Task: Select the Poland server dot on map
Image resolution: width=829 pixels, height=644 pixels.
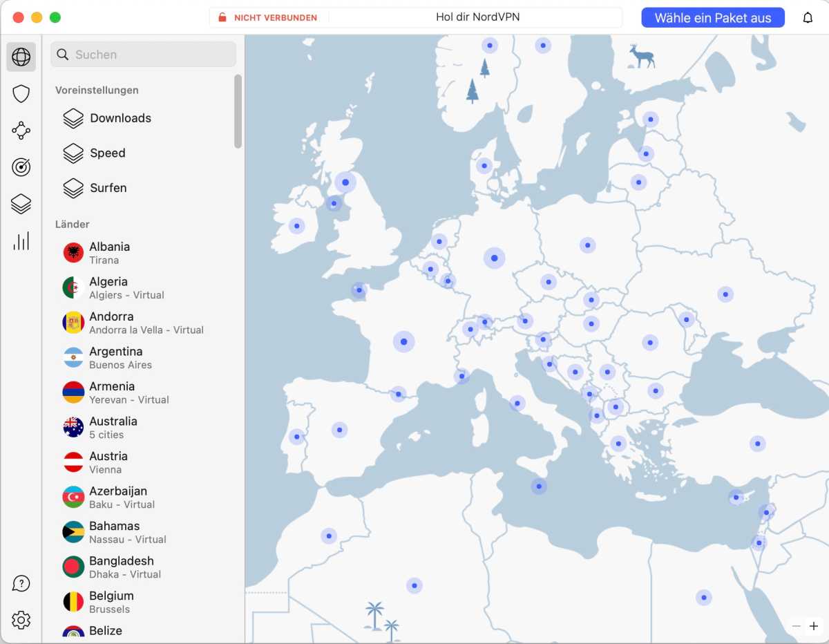Action: tap(587, 245)
